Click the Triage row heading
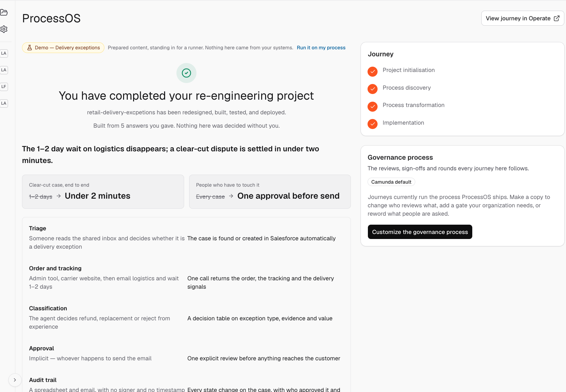Viewport: 566px width, 392px height. 38,228
